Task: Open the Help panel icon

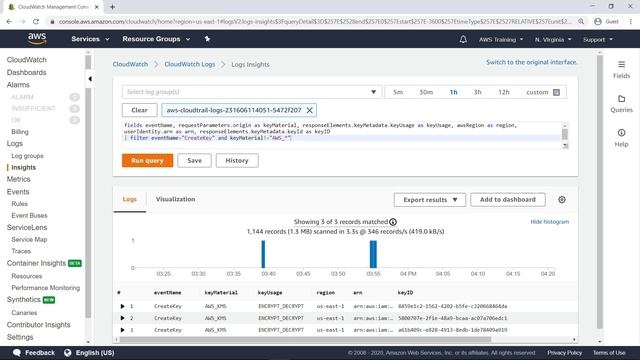Action: click(621, 133)
